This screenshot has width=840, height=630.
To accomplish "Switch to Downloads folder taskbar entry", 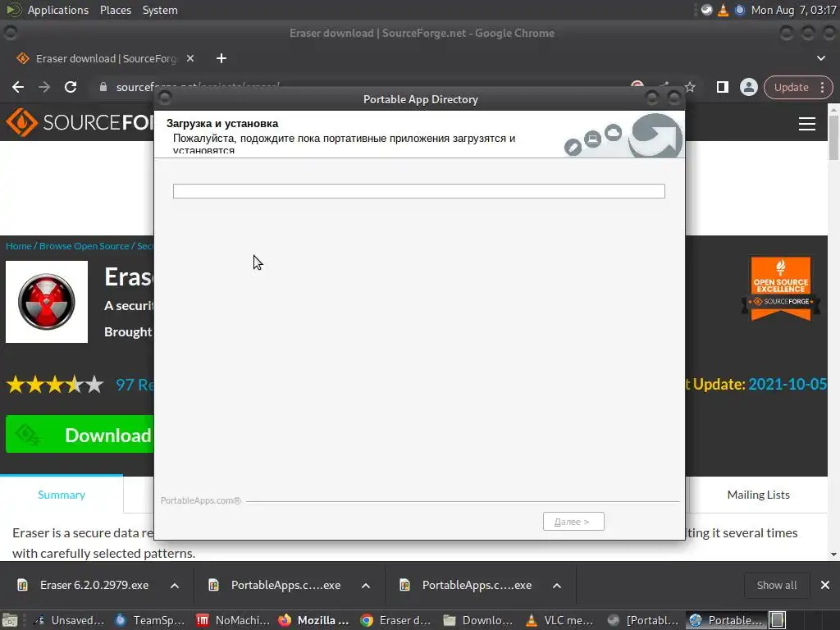I will (x=478, y=620).
